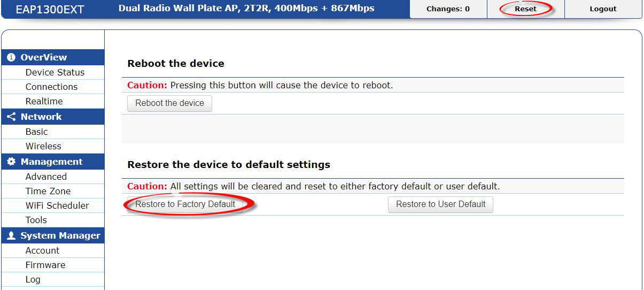This screenshot has height=290, width=644.
Task: Open Advanced management settings
Action: (x=46, y=177)
